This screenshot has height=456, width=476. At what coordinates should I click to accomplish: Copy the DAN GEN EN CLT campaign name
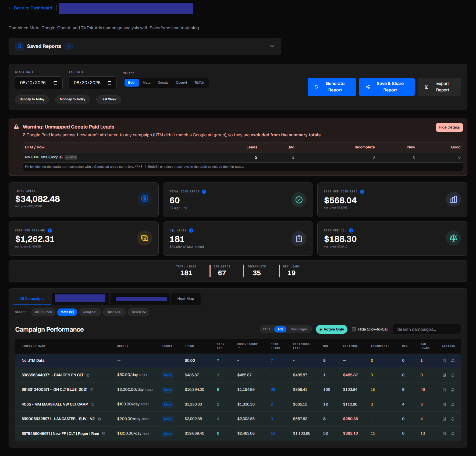coord(88,375)
